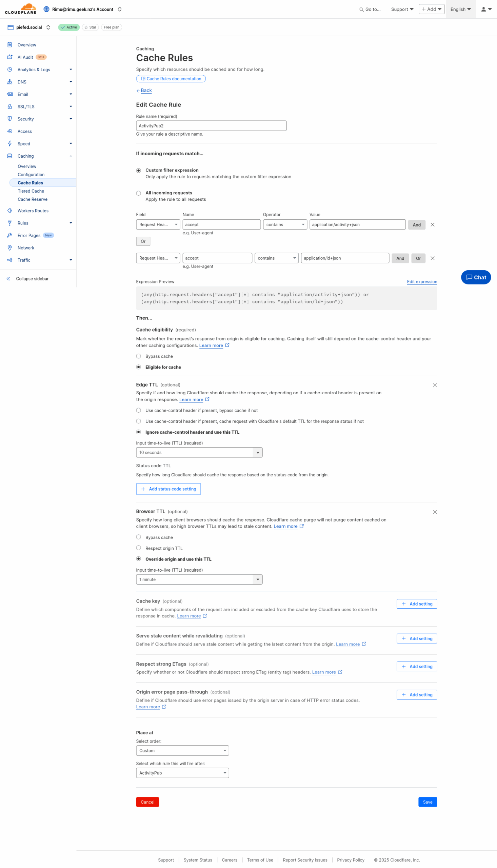This screenshot has height=868, width=497.
Task: Select cache-control with Cloudflare default TTL option
Action: tap(139, 421)
